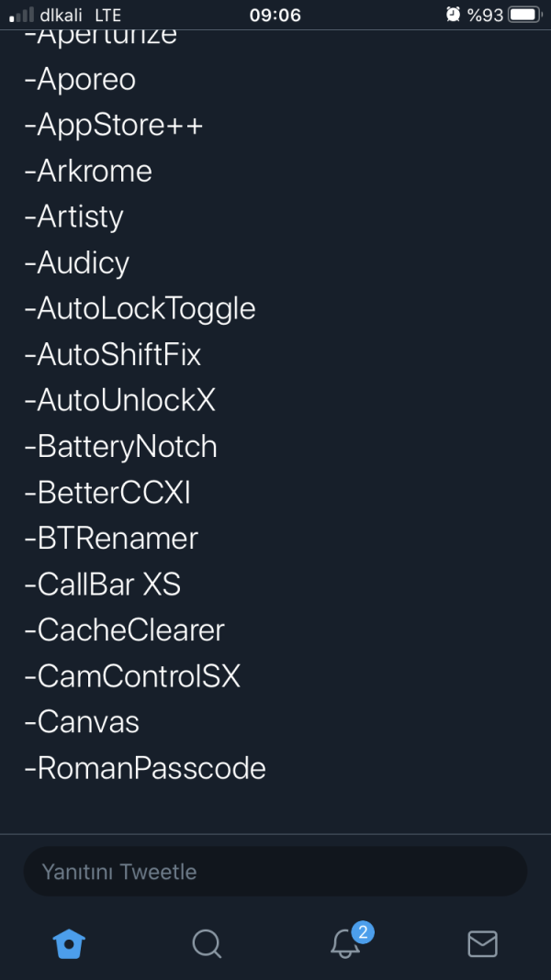Tap the -Arkrome list entry

88,171
